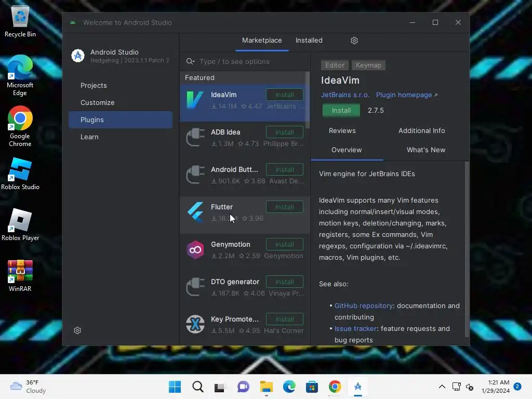Image resolution: width=532 pixels, height=399 pixels.
Task: Open the Plugin homepage link
Action: coord(406,95)
